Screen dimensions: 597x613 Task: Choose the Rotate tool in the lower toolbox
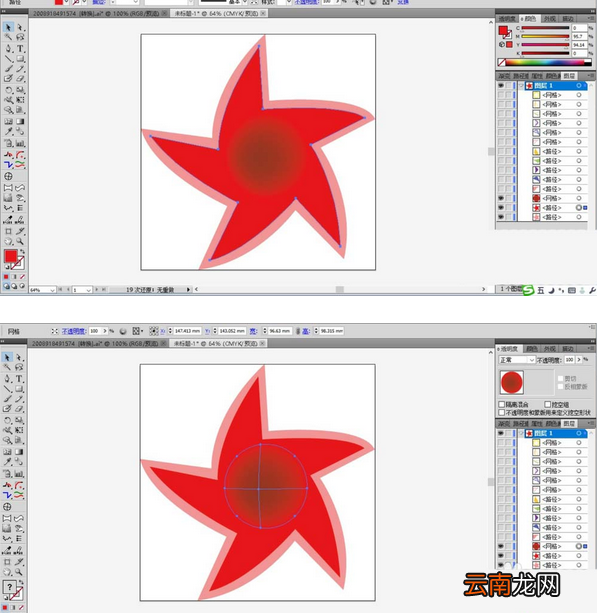[x=7, y=421]
